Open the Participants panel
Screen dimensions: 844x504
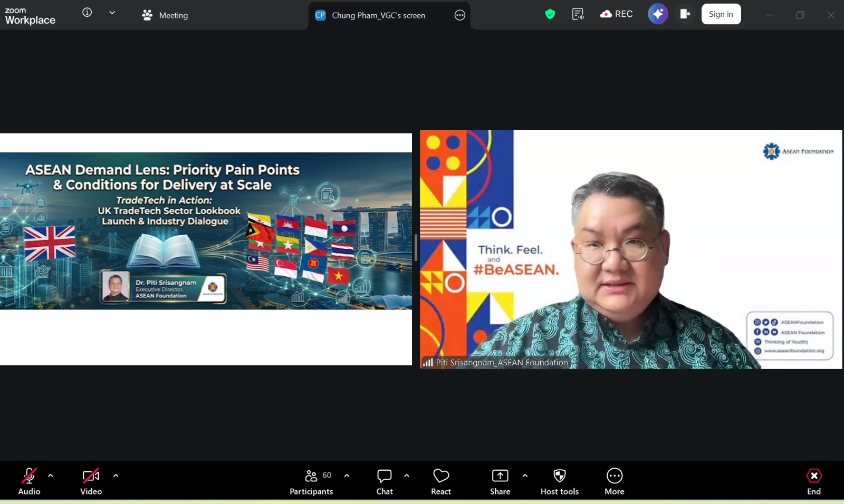click(x=311, y=482)
